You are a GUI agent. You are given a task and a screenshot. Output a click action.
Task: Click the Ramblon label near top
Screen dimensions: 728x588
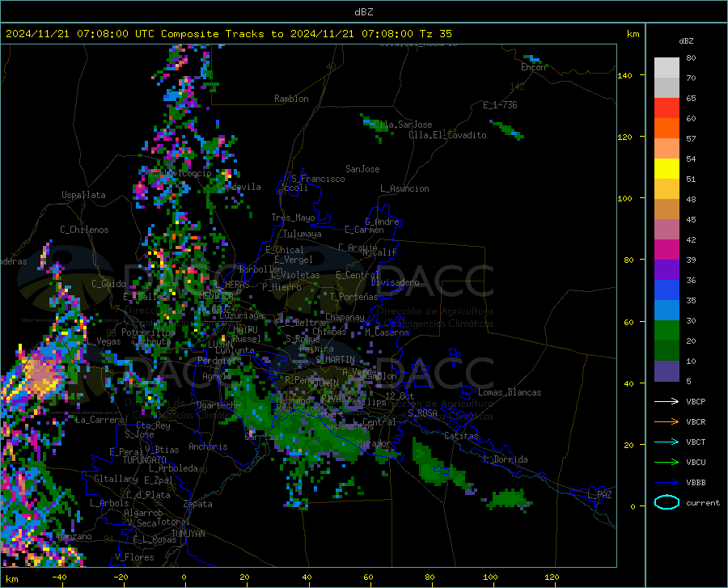(x=291, y=99)
